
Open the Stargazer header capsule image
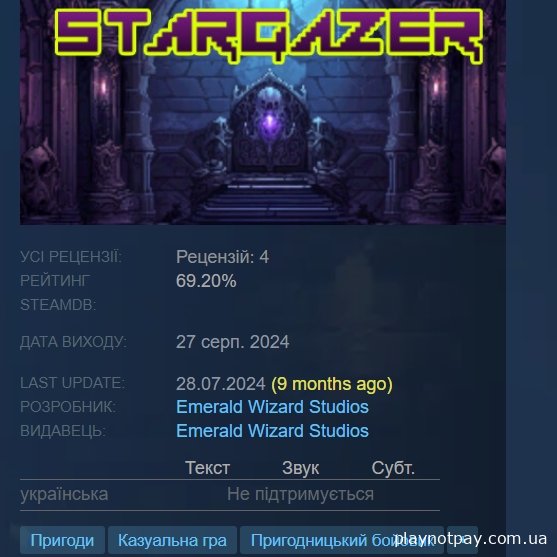click(263, 112)
